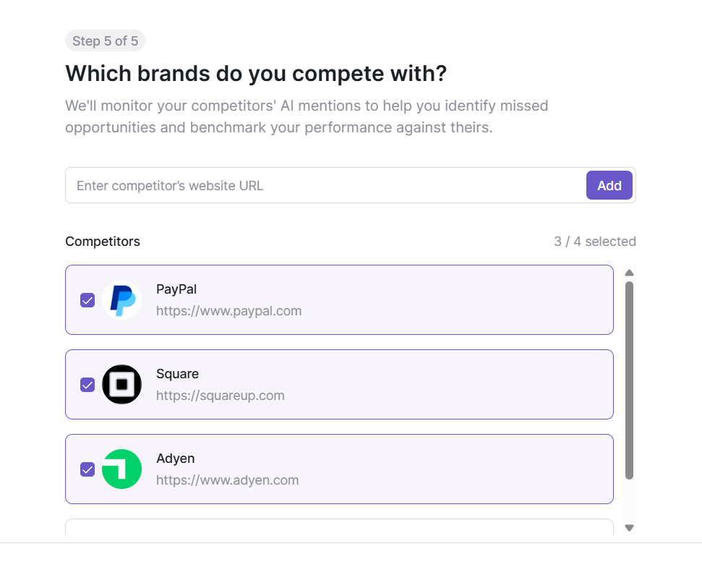Click the scrollbar track
The width and height of the screenshot is (702, 588).
[629, 398]
